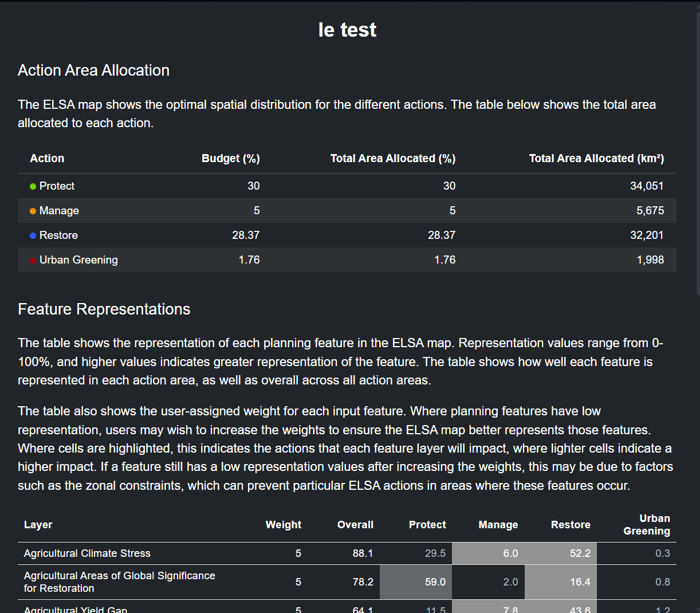Click the Total Area Allocated (%) header
The image size is (700, 613).
[x=392, y=159]
